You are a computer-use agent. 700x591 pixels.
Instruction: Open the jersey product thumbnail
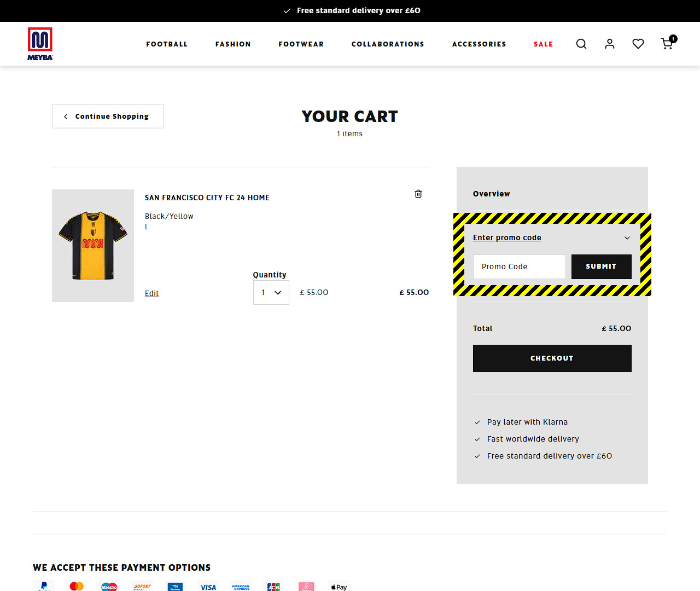(x=93, y=246)
